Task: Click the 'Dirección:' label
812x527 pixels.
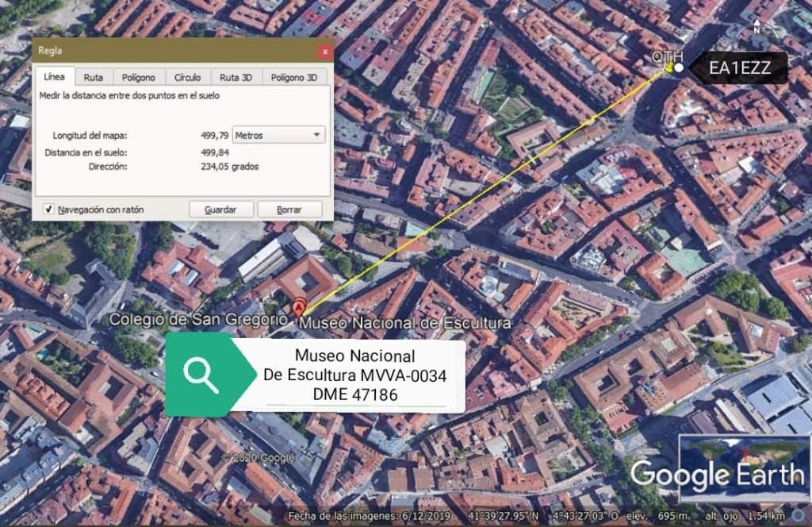Action: [108, 167]
